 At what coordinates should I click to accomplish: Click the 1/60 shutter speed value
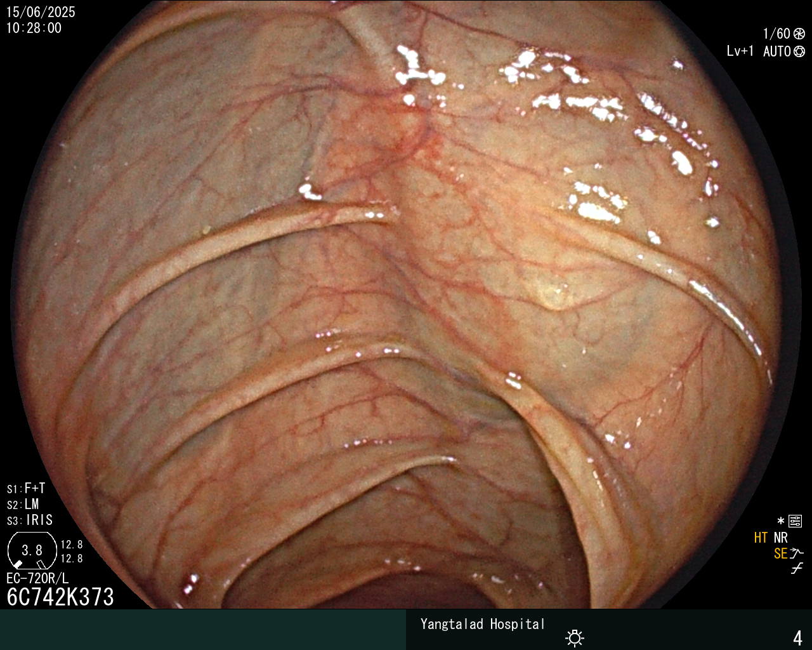(776, 34)
